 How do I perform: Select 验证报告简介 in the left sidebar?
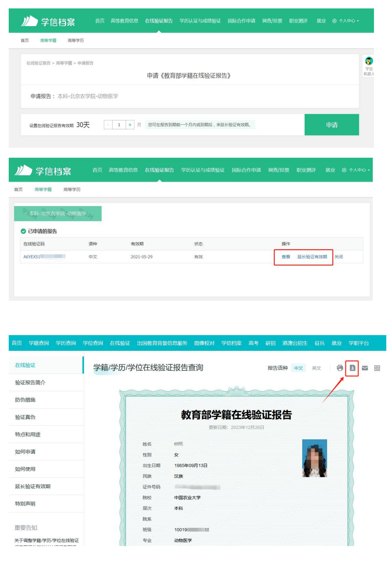tap(46, 383)
